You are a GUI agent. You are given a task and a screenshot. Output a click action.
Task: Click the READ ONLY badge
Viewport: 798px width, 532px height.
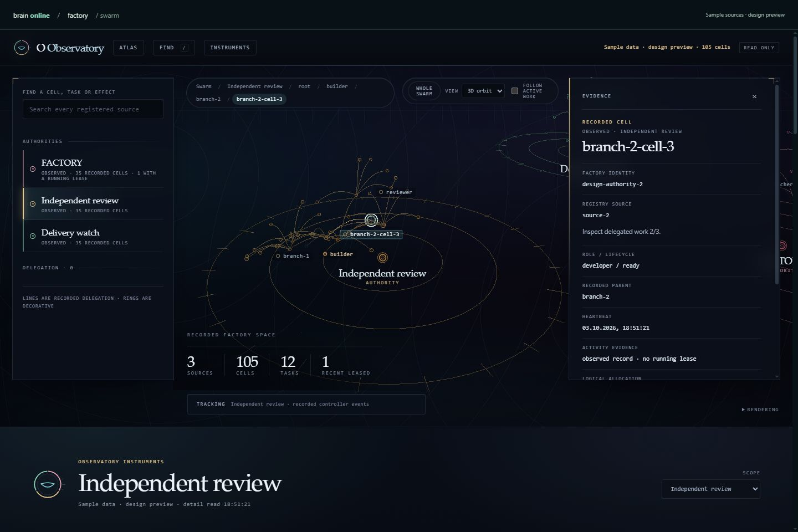pyautogui.click(x=759, y=48)
